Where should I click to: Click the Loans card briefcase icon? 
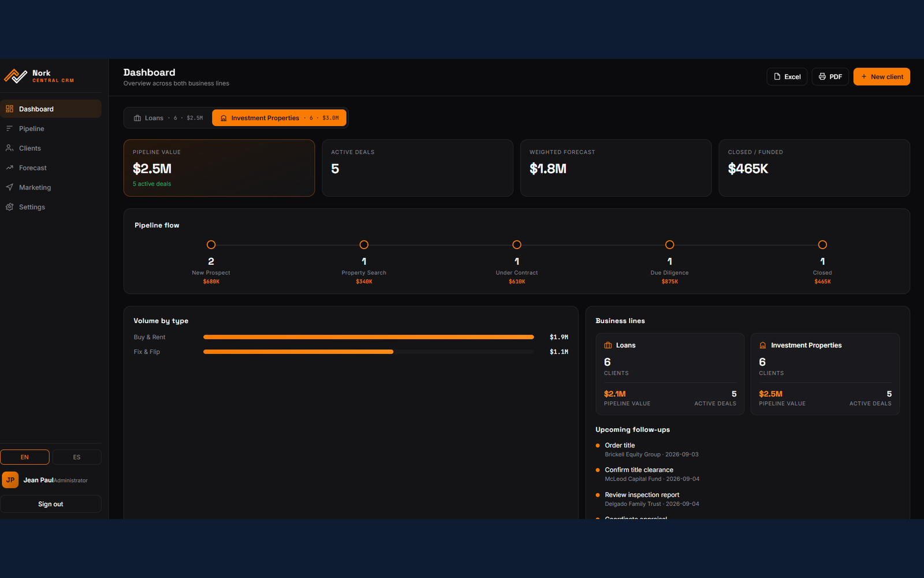pyautogui.click(x=608, y=345)
